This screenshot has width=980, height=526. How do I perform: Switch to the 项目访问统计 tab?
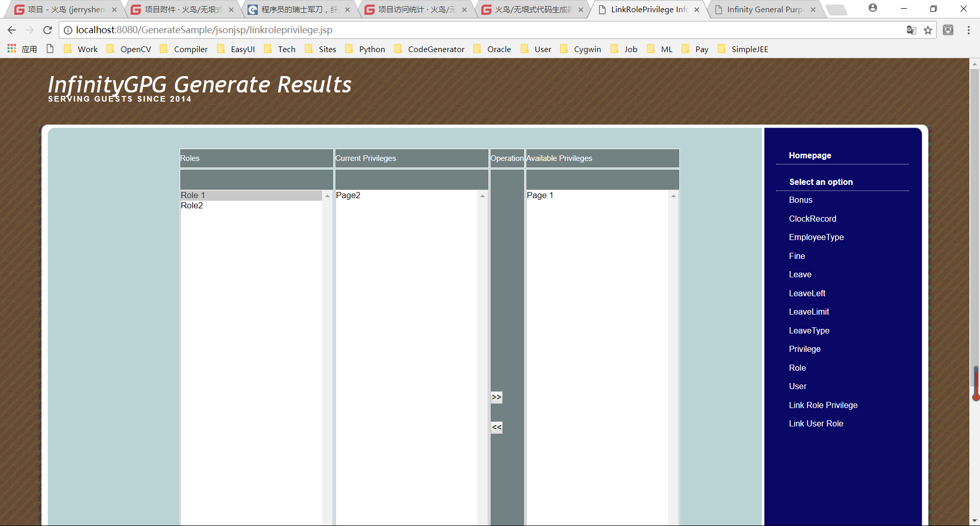click(x=416, y=10)
